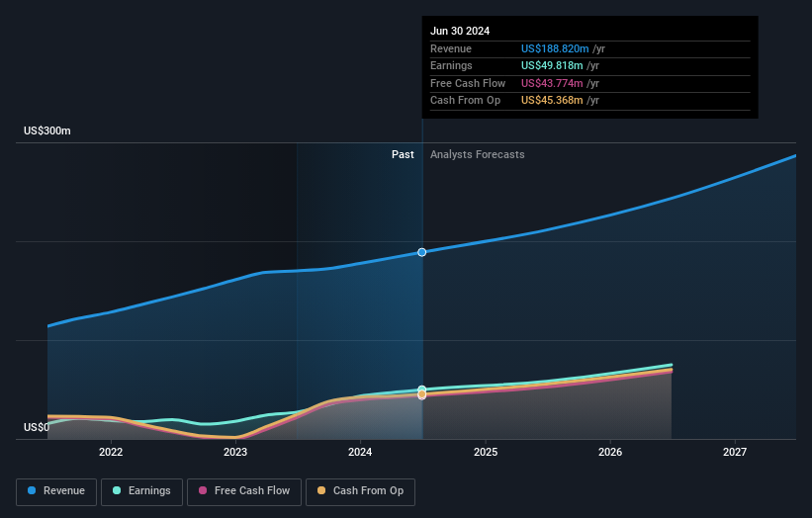Toggle the Cash From Op legend button
The image size is (812, 518).
coord(360,491)
